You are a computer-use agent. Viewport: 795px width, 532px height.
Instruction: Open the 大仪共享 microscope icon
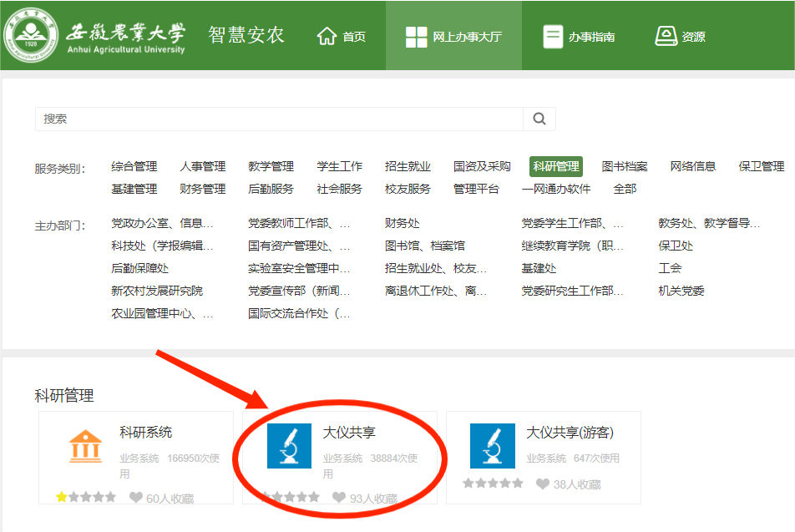(289, 446)
